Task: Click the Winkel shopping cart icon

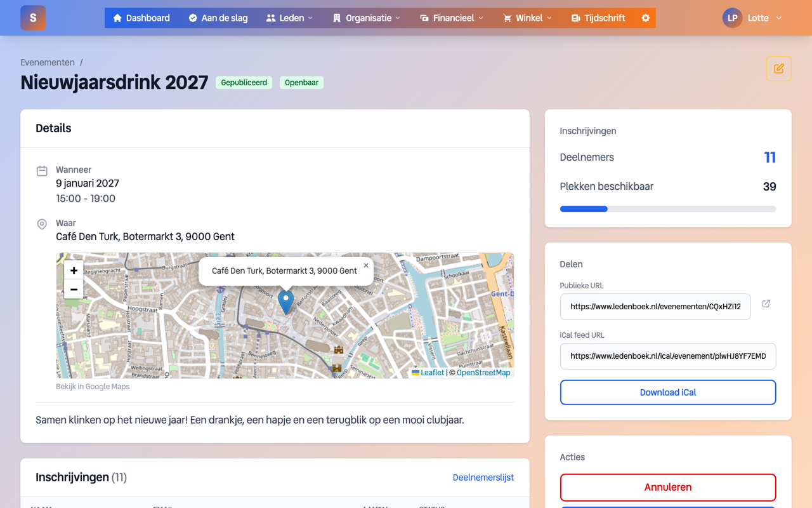Action: (x=507, y=18)
